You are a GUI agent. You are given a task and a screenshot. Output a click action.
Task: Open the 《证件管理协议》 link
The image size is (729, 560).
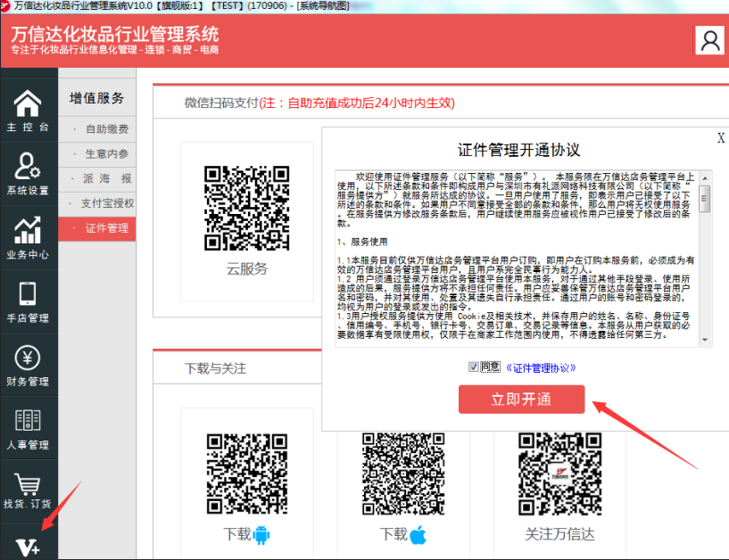pos(541,368)
